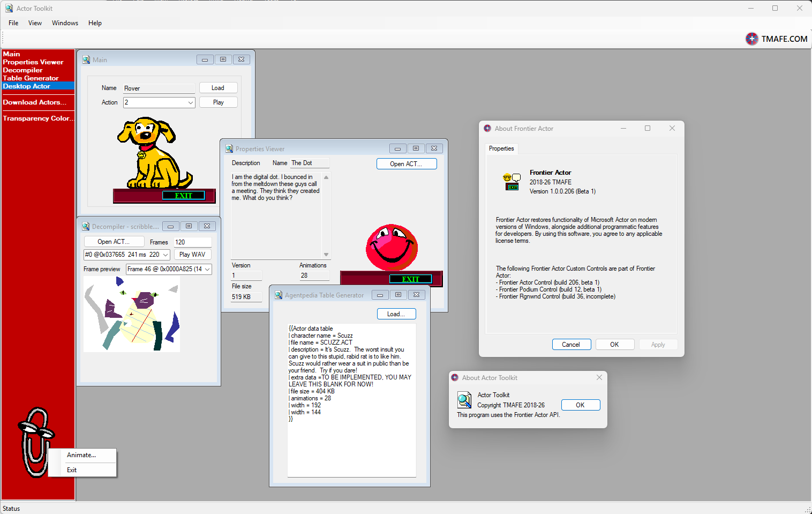Expand the sound list dropdown in Decompiler
Screen dimensions: 812x514
pyautogui.click(x=166, y=255)
